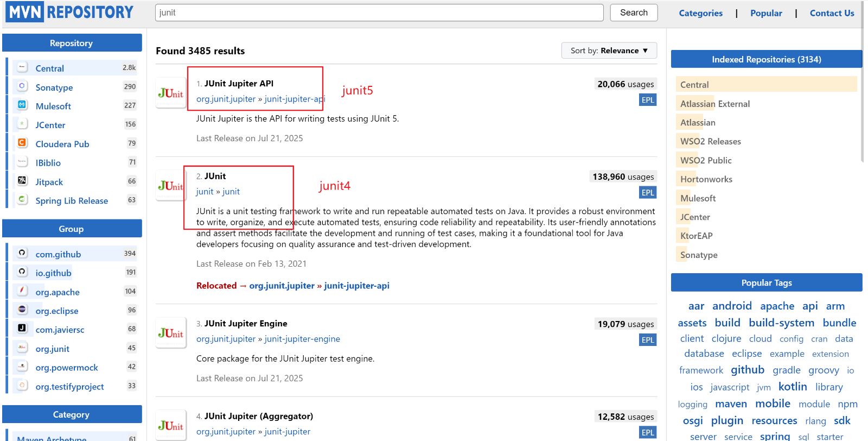Open the JUnit Jupiter Engine result title

click(246, 324)
